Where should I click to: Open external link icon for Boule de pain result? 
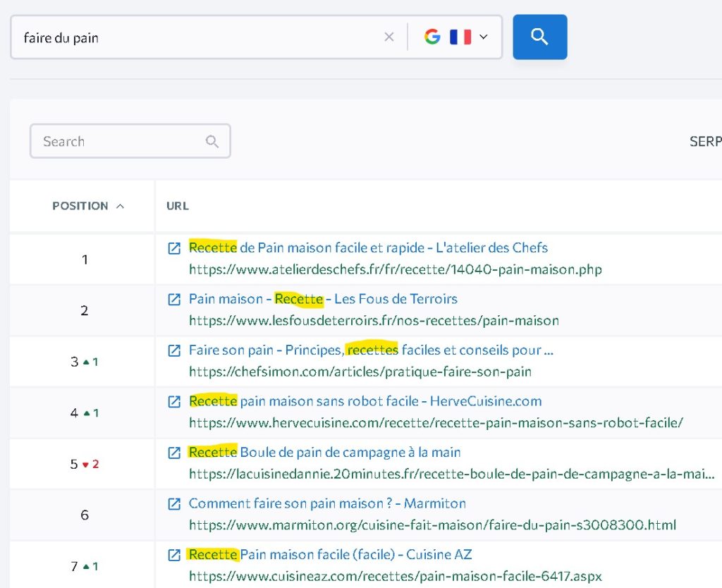point(174,453)
